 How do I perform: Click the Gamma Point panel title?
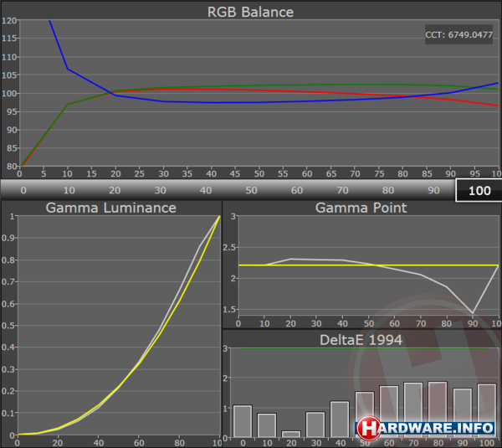click(361, 208)
